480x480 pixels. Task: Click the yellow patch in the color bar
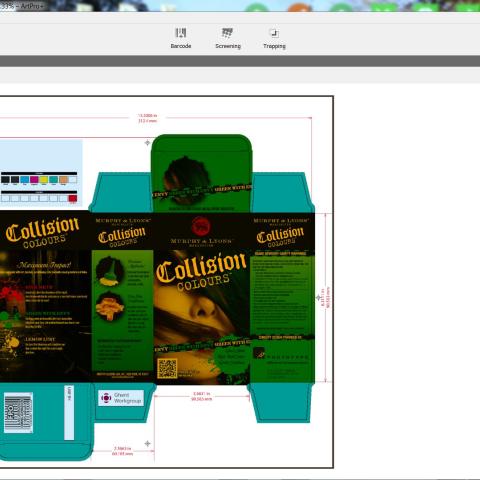44,180
